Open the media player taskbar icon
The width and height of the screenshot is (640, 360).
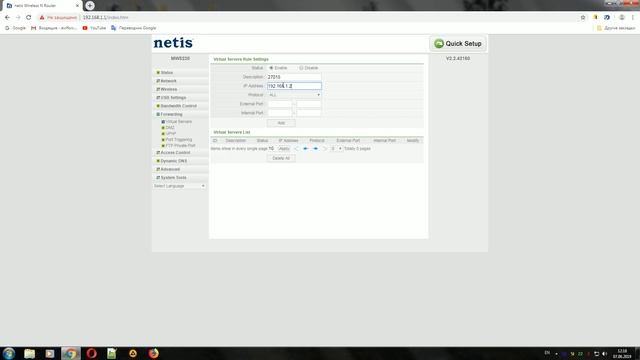50,353
